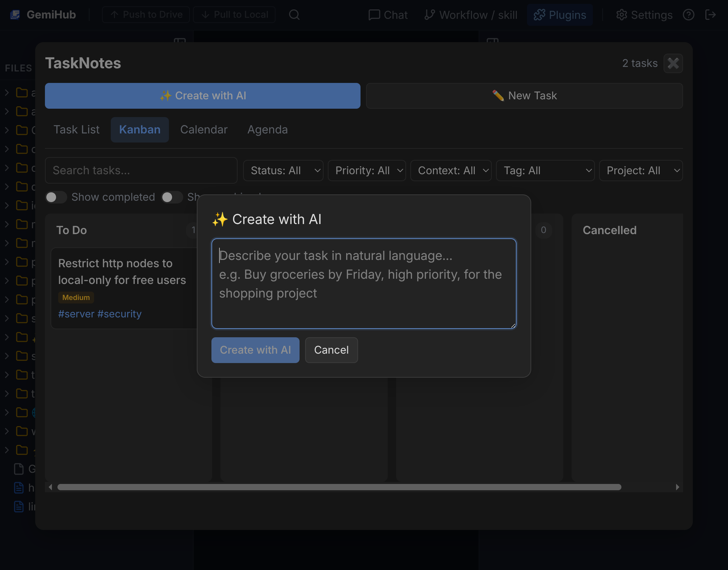Close TaskNotes with the X icon
728x570 pixels.
pos(673,63)
